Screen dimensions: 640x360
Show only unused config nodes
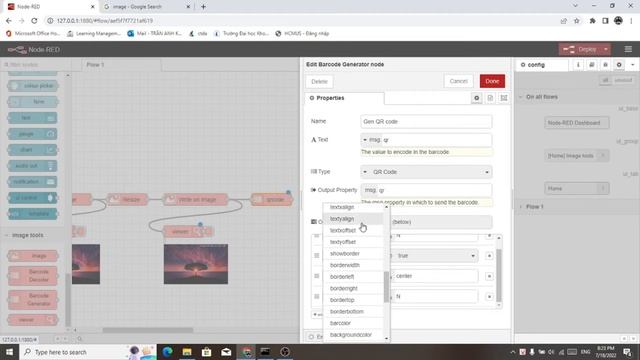pos(623,80)
